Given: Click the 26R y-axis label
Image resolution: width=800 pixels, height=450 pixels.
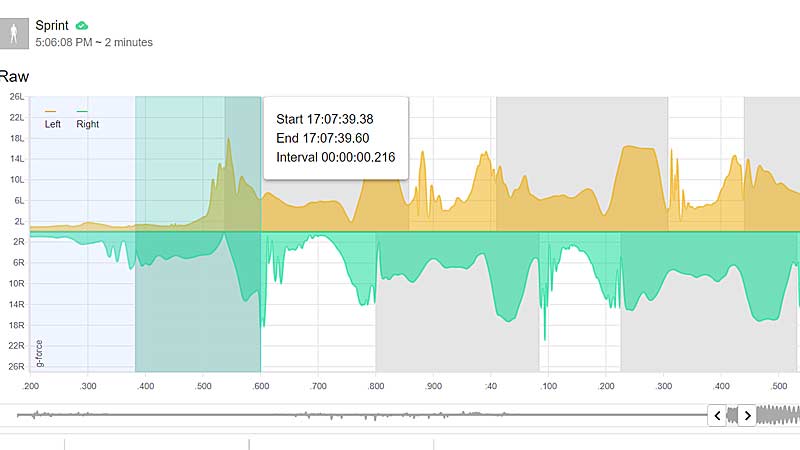Looking at the screenshot, I should [17, 366].
